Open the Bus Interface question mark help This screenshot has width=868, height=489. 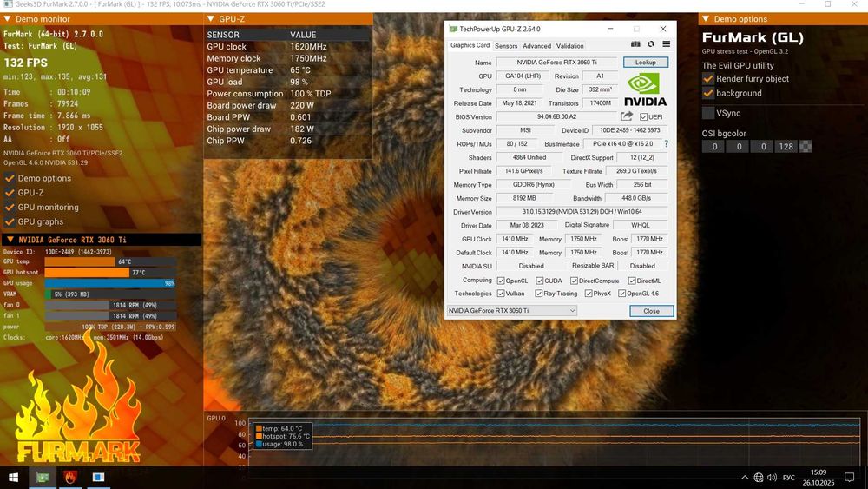click(x=667, y=143)
